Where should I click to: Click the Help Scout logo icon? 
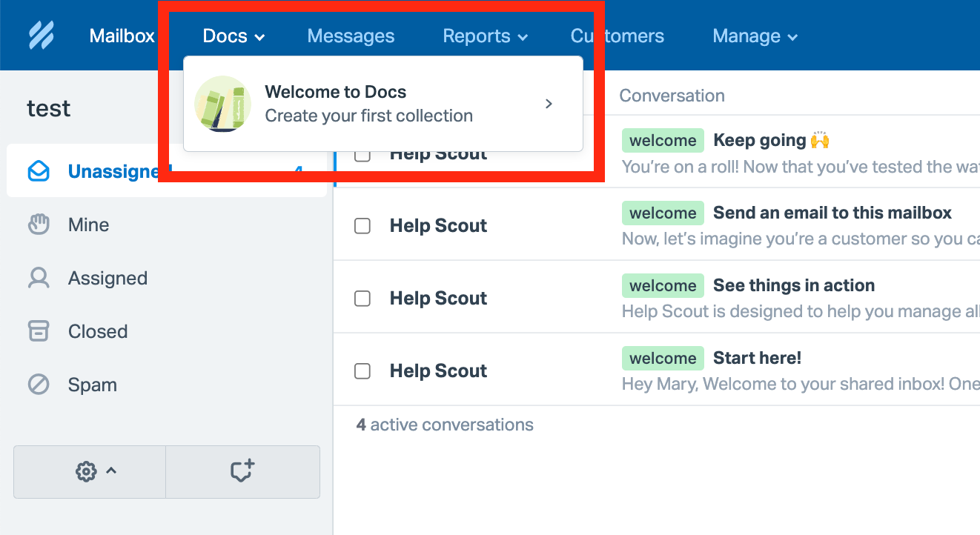pos(42,36)
